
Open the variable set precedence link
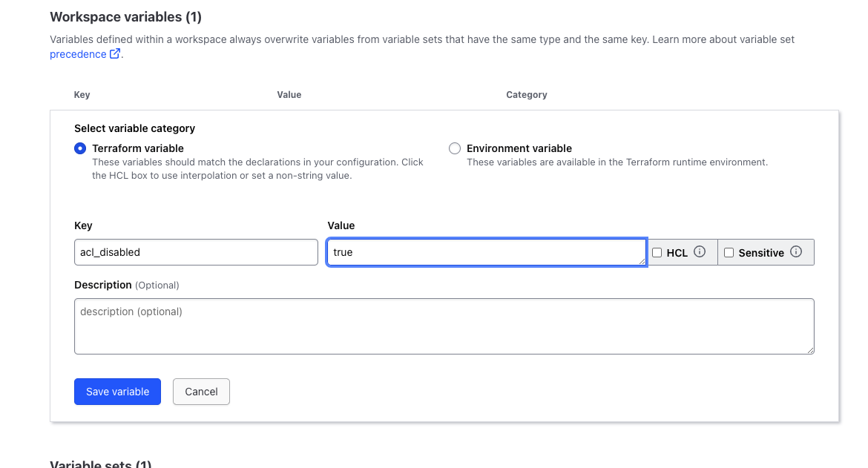click(x=78, y=54)
